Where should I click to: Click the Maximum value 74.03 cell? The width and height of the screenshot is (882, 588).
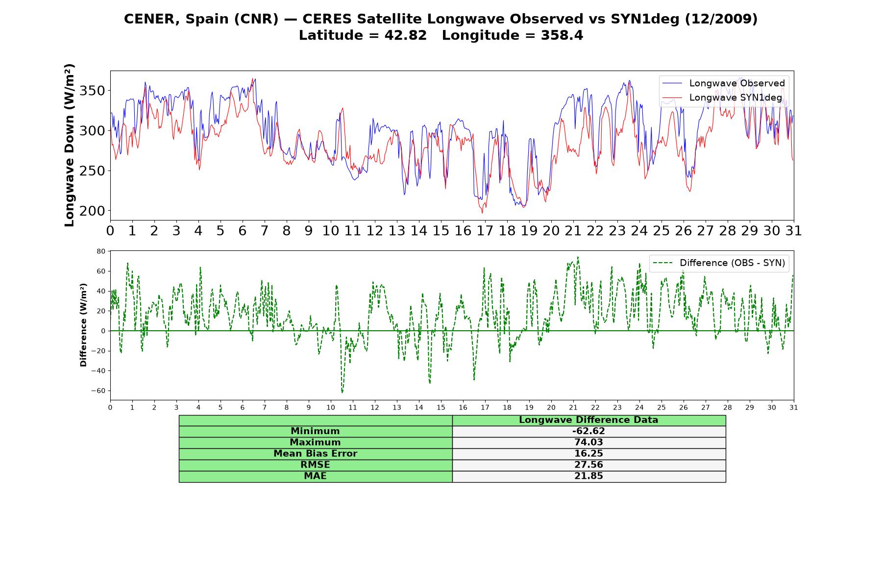click(589, 442)
